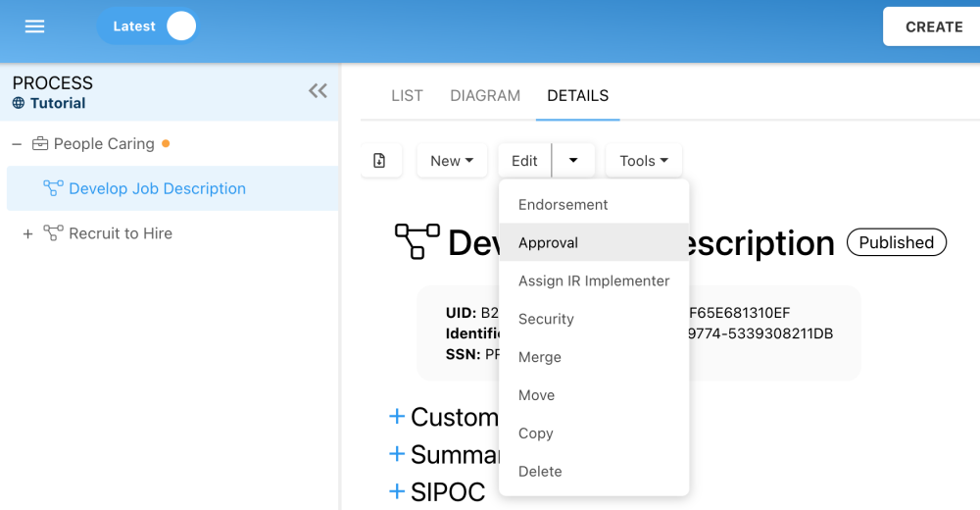Expand the SIPOC section

pos(397,491)
